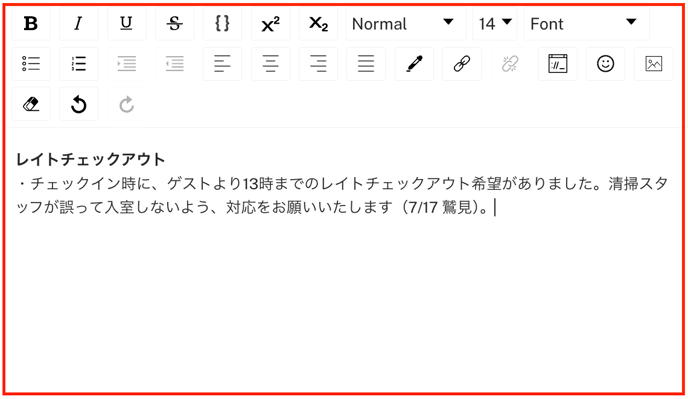Apply superscript formatting
This screenshot has height=399, width=688.
[x=270, y=23]
